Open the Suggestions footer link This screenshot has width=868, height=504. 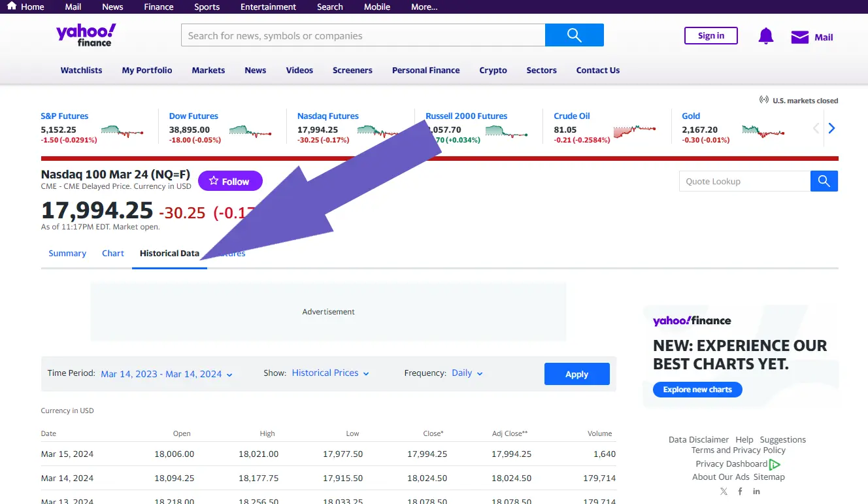pyautogui.click(x=782, y=439)
